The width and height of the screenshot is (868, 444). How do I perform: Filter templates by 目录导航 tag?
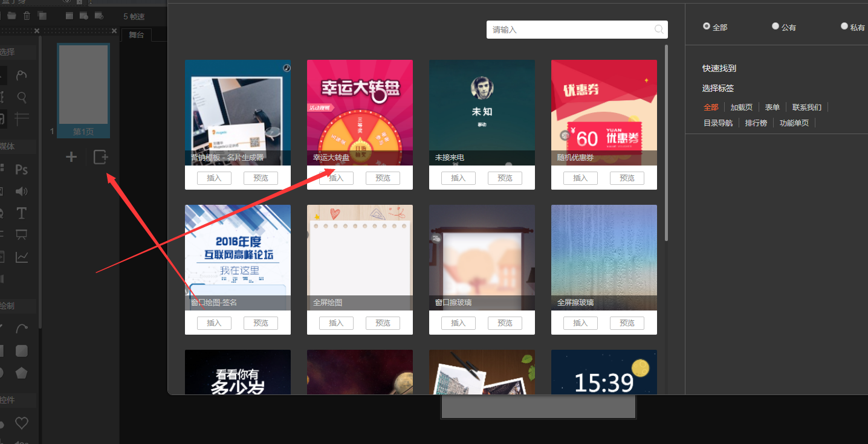718,123
